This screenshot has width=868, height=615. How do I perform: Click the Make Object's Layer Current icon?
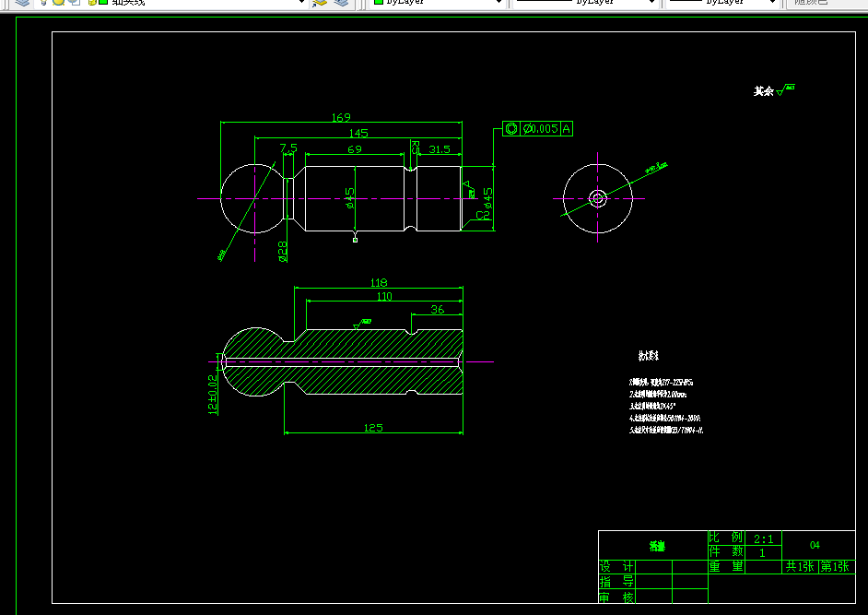320,2
